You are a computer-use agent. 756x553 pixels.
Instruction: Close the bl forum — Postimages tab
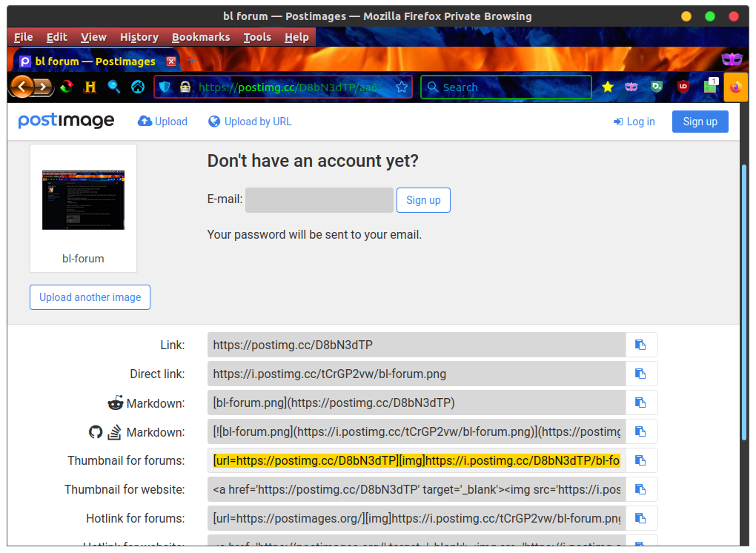pos(171,62)
